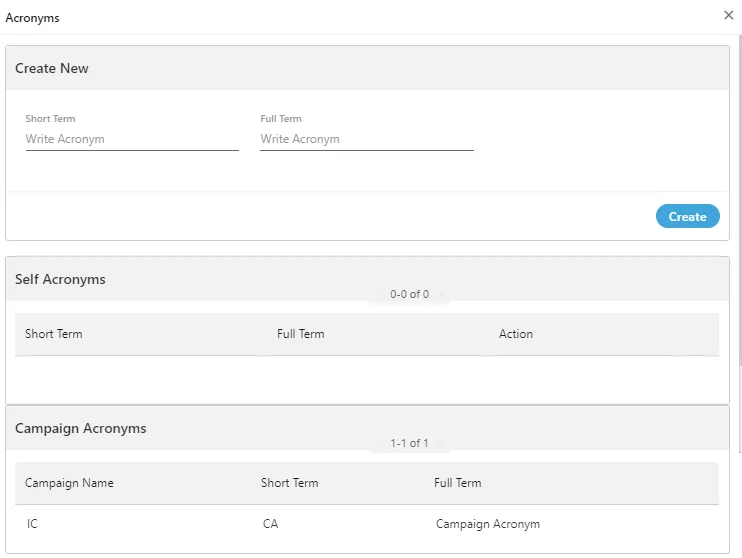Click Full Term header in Campaign Acronyms table

[458, 483]
